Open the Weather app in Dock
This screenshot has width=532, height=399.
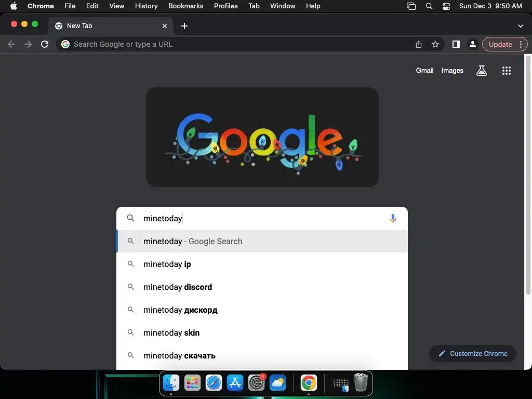(x=277, y=383)
